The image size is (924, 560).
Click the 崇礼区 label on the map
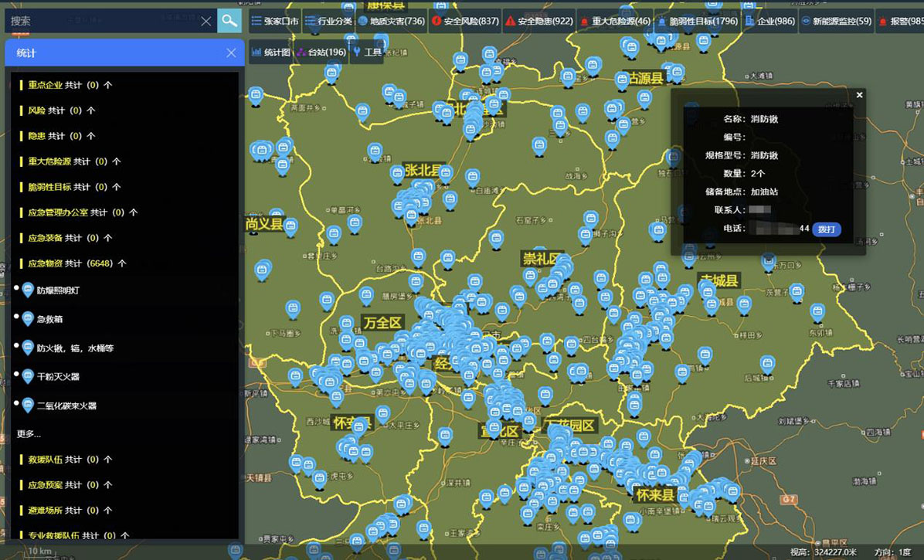coord(541,259)
